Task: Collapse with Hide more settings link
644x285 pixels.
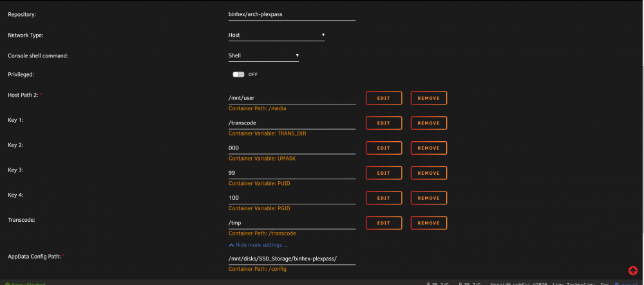Action: [x=258, y=245]
